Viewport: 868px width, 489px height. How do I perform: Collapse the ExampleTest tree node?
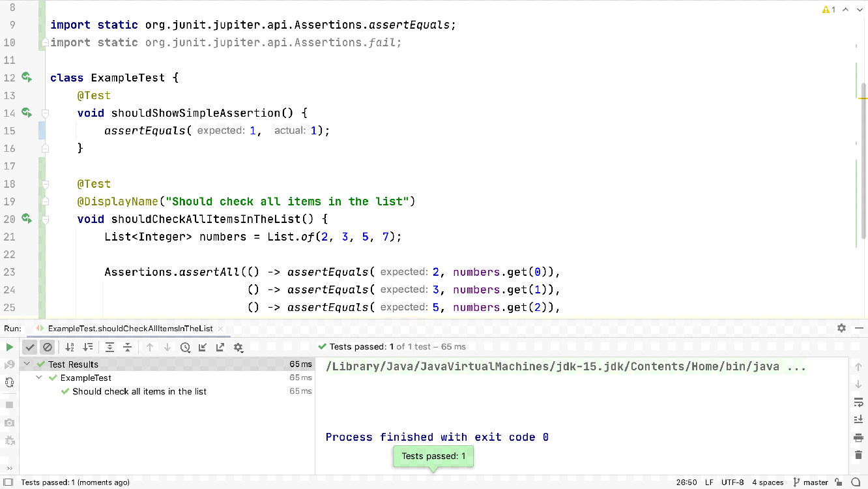click(39, 378)
